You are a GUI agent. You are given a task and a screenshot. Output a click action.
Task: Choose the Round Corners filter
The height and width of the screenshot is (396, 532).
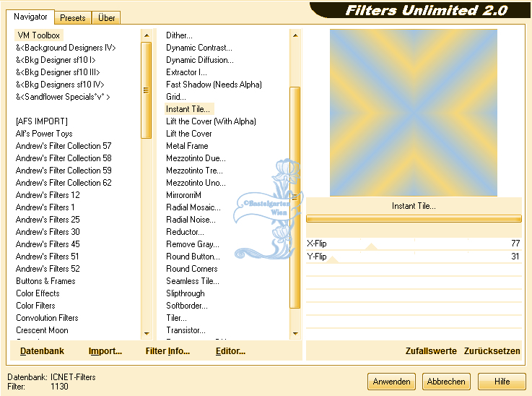click(192, 269)
